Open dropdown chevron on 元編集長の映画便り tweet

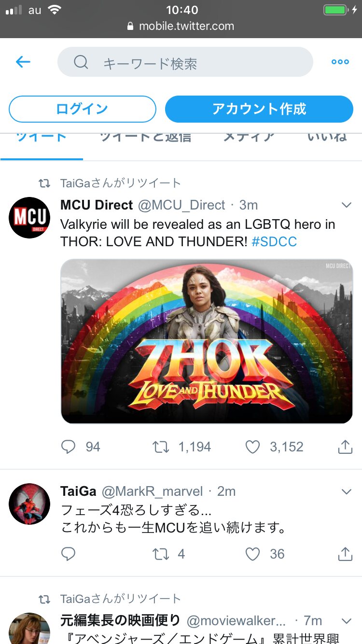[346, 620]
